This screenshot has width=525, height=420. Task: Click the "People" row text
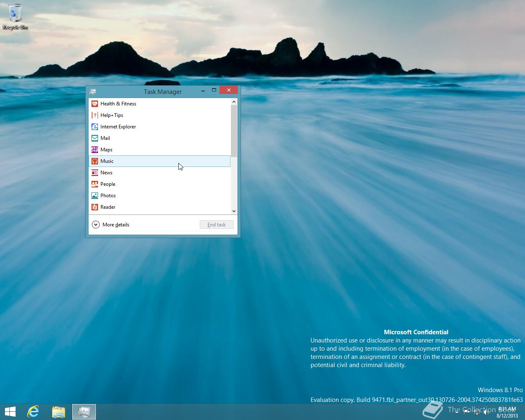pos(108,184)
